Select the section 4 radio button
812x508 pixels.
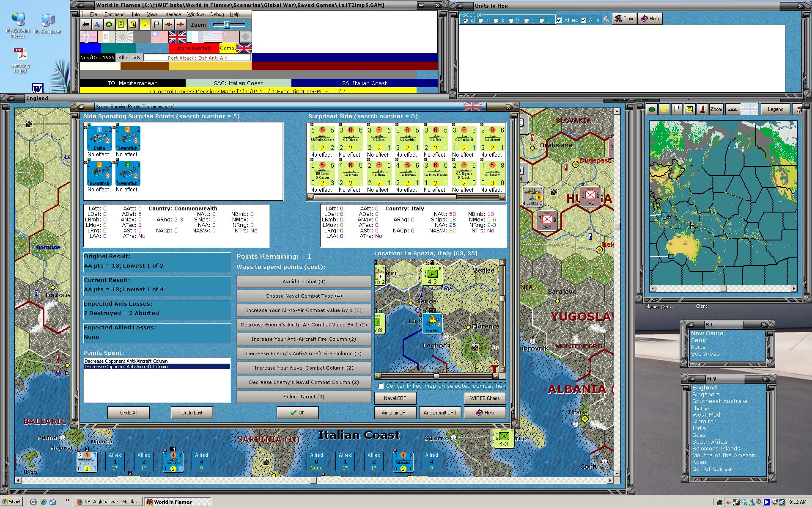coord(481,20)
